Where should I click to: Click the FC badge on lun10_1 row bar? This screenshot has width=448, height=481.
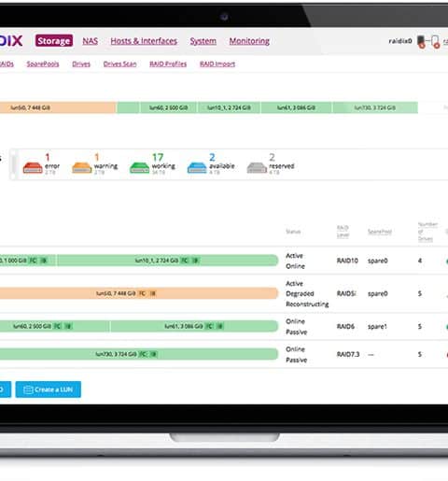[x=185, y=261]
